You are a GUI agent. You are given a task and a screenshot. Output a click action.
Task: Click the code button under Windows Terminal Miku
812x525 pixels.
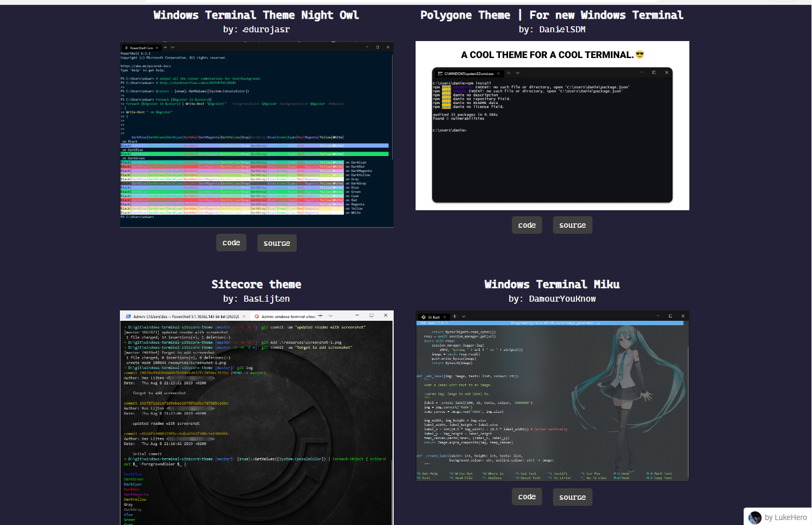[527, 497]
